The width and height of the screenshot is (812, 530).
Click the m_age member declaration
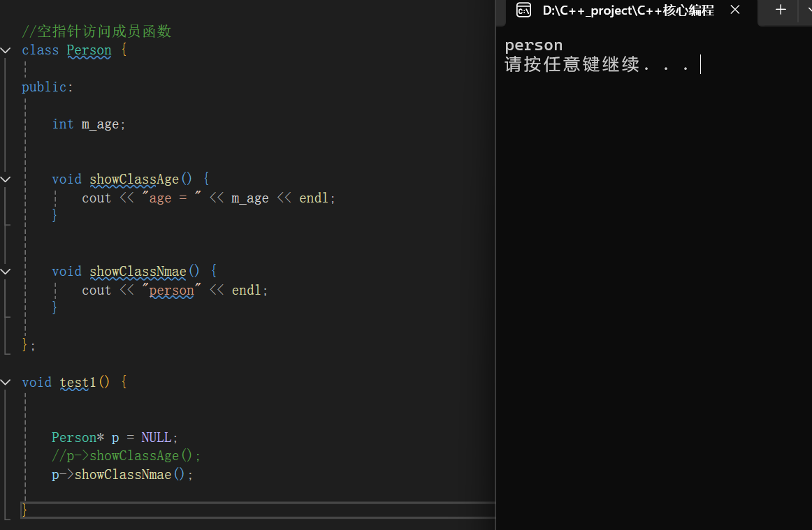click(103, 124)
